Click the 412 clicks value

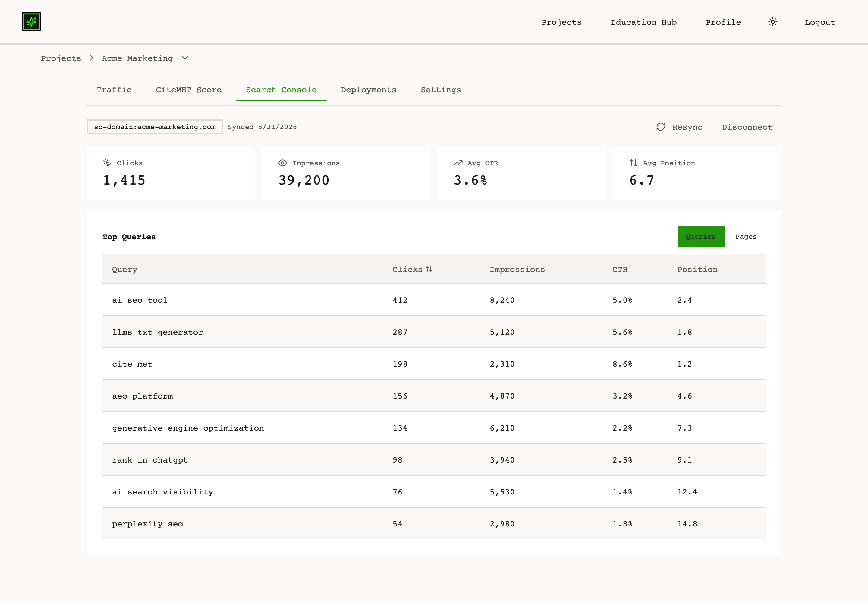tap(400, 300)
